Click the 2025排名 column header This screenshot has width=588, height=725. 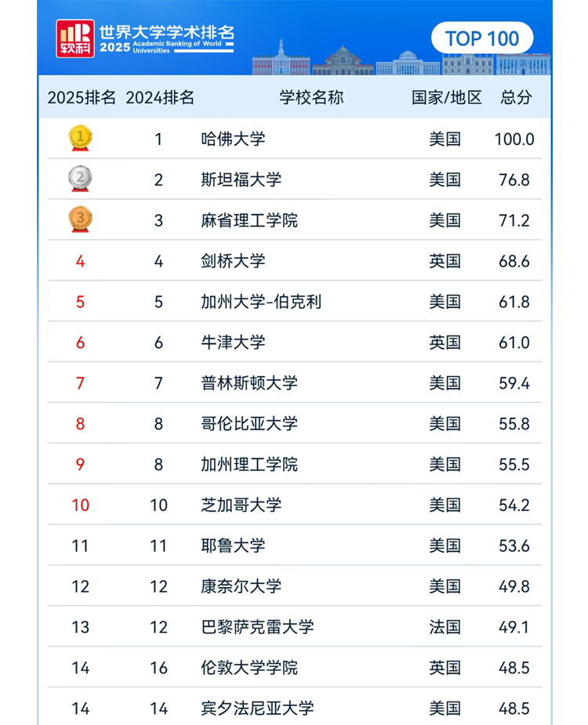tap(82, 98)
